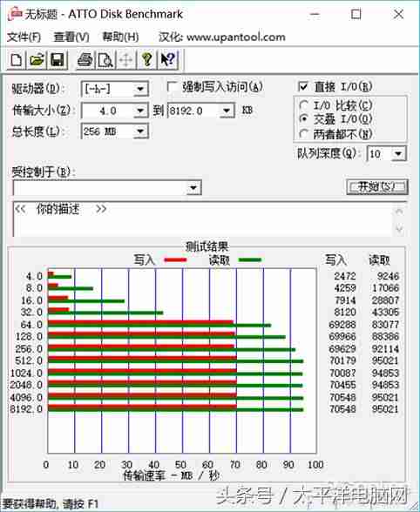Click the 传输速率 - MB / 秒 axis label
Viewport: 420px width, 512px height.
[x=171, y=475]
